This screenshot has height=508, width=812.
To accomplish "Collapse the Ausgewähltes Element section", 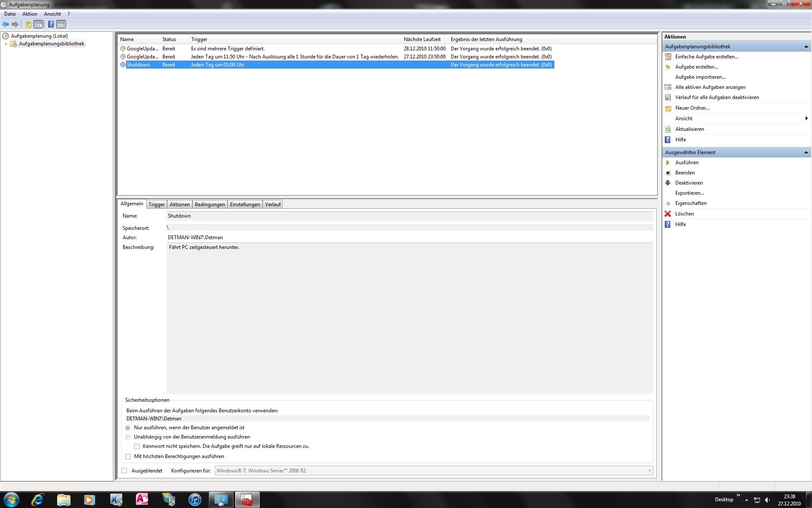I will 806,152.
